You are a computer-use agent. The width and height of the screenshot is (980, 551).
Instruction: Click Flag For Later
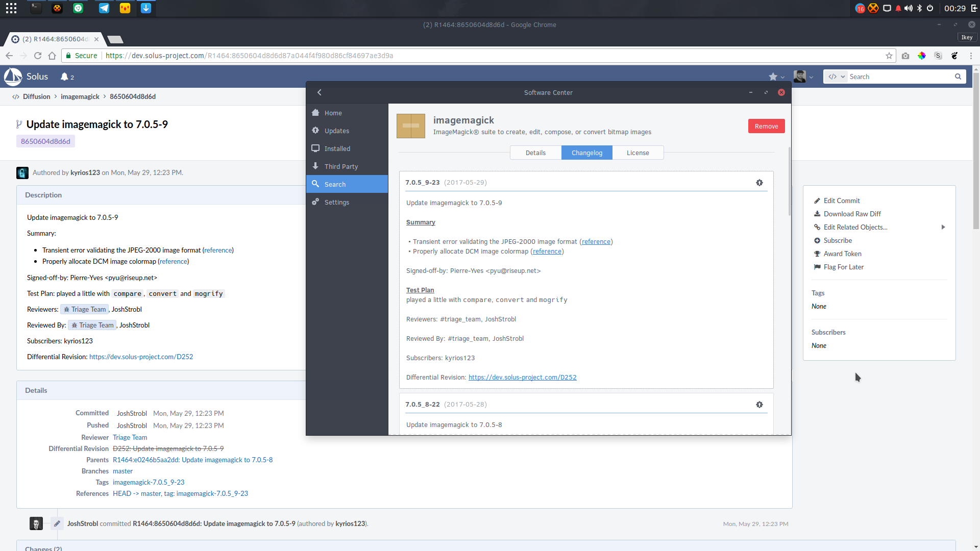[843, 267]
